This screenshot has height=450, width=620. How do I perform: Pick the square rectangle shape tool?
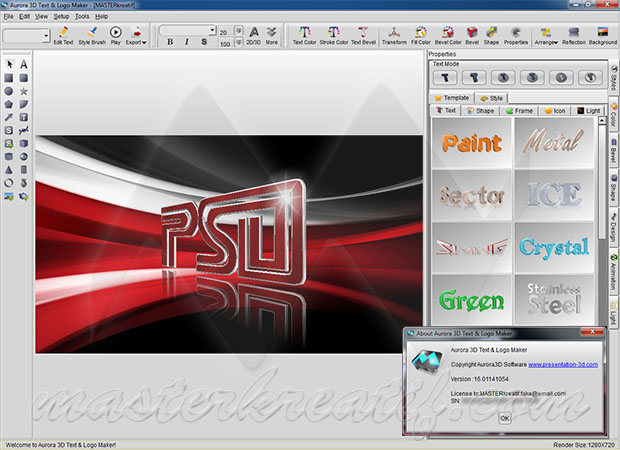click(9, 78)
